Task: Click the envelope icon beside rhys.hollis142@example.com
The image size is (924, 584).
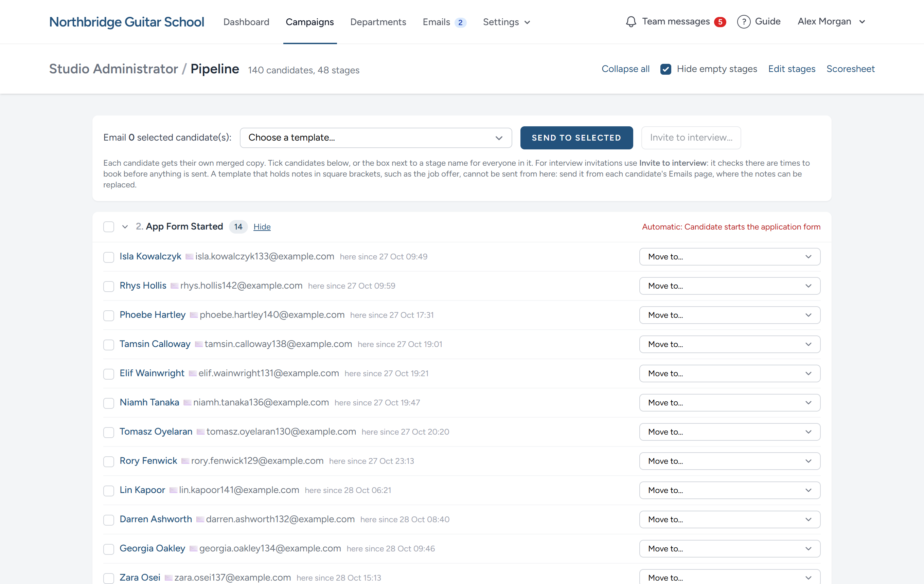Action: (x=174, y=286)
